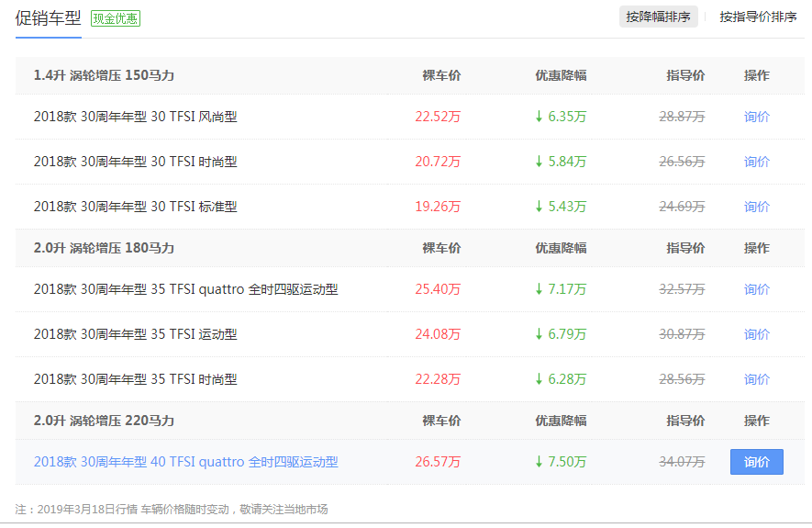Click the 19.26万 bare car price
Image resolution: width=812 pixels, height=528 pixels.
(x=438, y=207)
